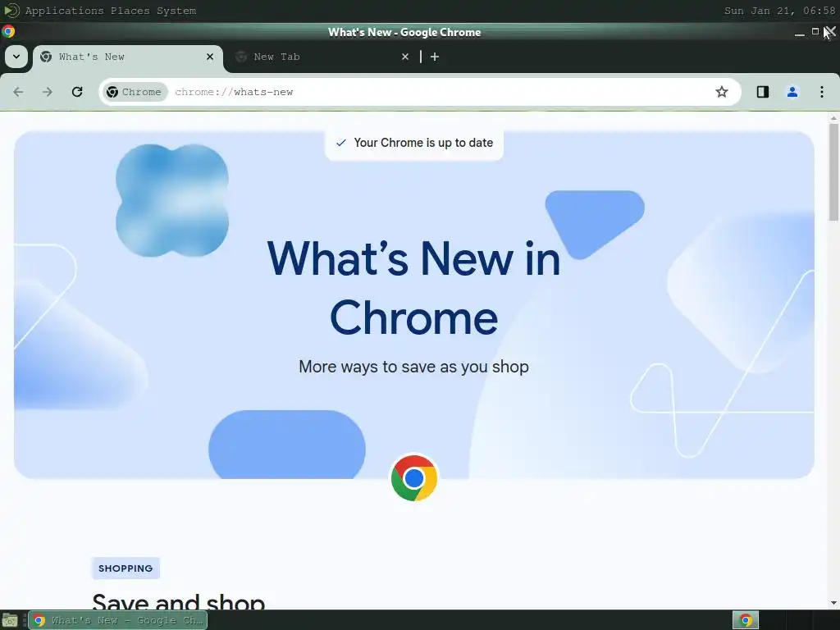Reload the What's New page

pos(77,92)
